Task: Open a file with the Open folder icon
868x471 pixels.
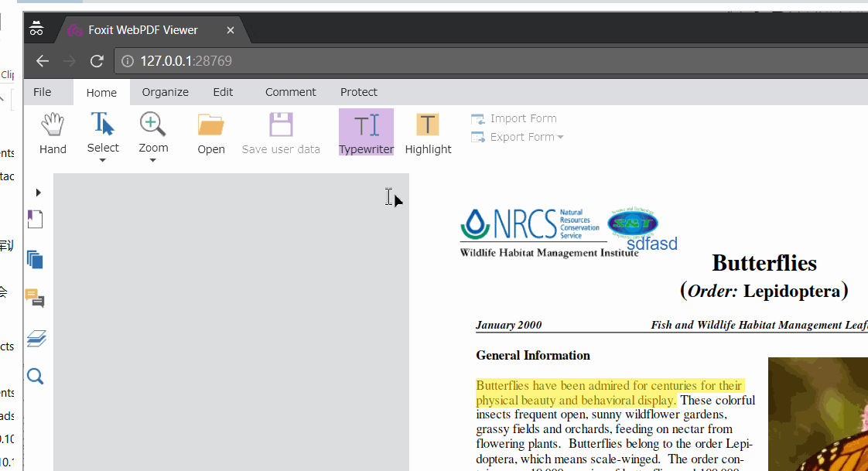Action: point(211,133)
